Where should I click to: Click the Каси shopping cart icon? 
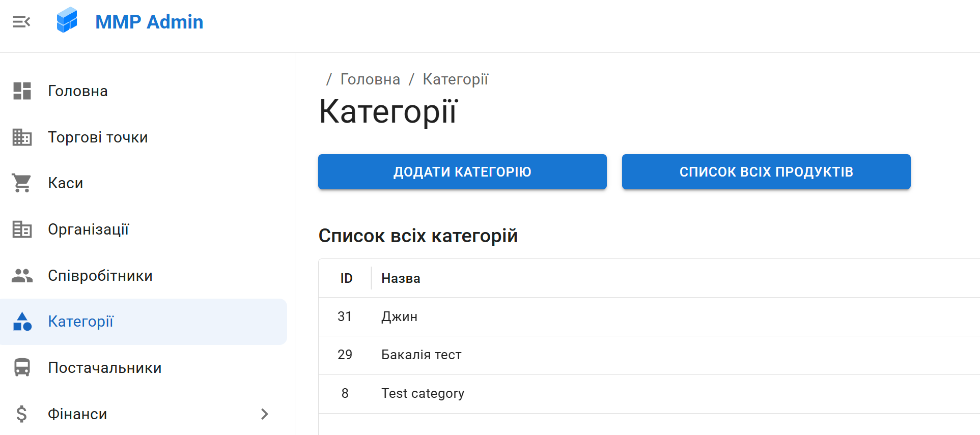click(x=22, y=183)
